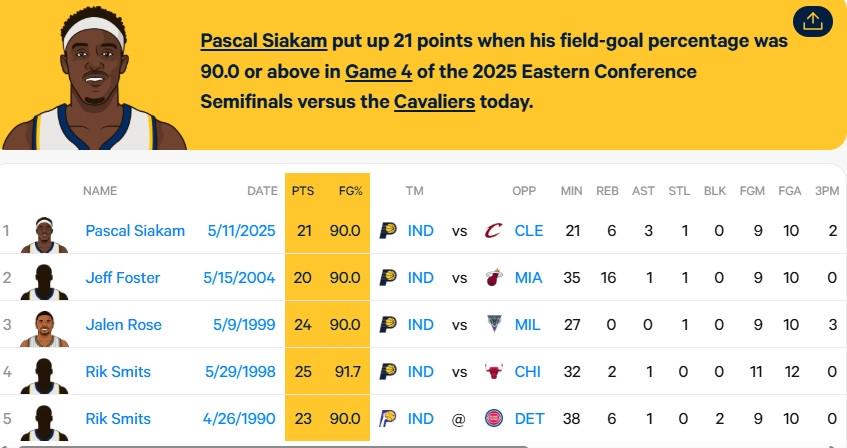Screen dimensions: 847x448
Task: Click the share/upload icon button
Action: tap(812, 22)
